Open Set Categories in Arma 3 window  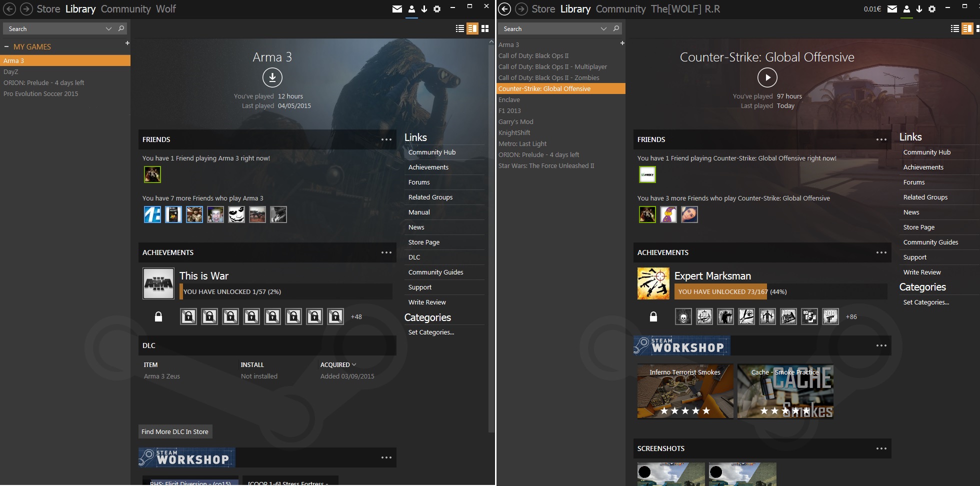[431, 332]
